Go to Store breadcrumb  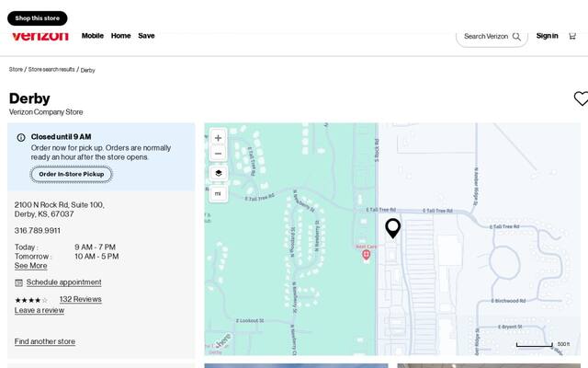16,70
